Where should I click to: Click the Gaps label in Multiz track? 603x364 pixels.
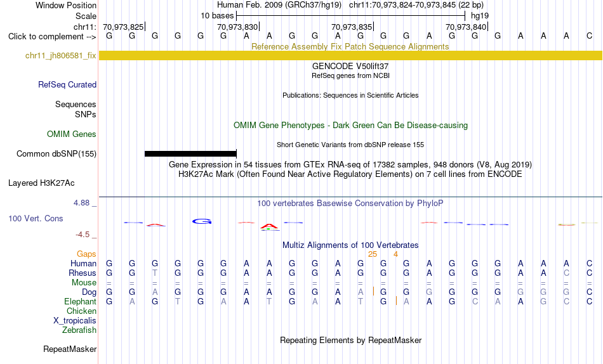tap(86, 254)
